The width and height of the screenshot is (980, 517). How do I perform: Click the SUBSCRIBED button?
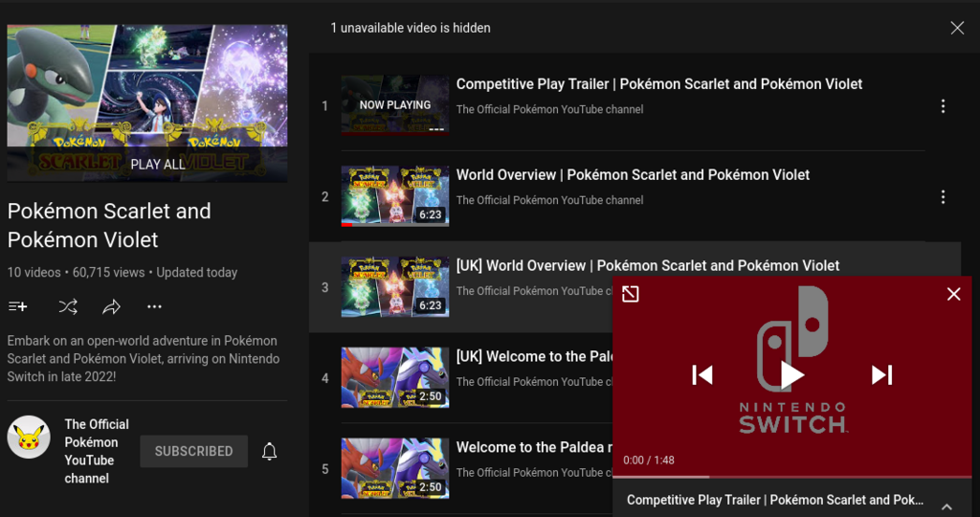click(x=193, y=451)
